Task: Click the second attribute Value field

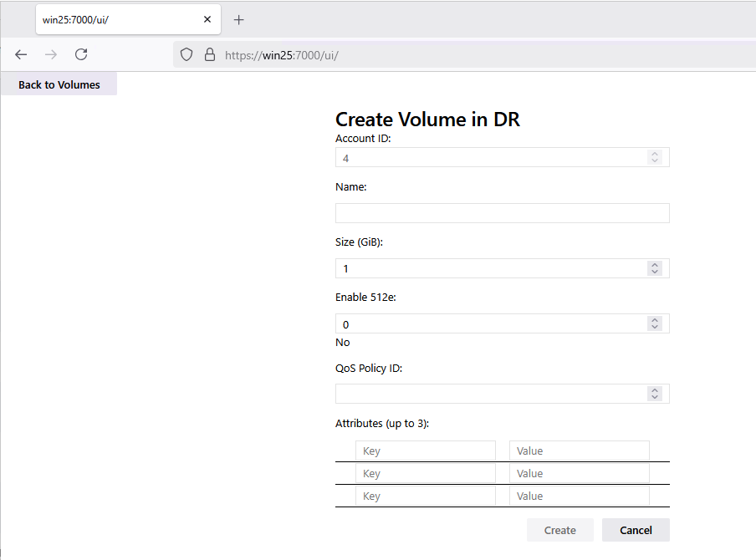Action: [579, 473]
